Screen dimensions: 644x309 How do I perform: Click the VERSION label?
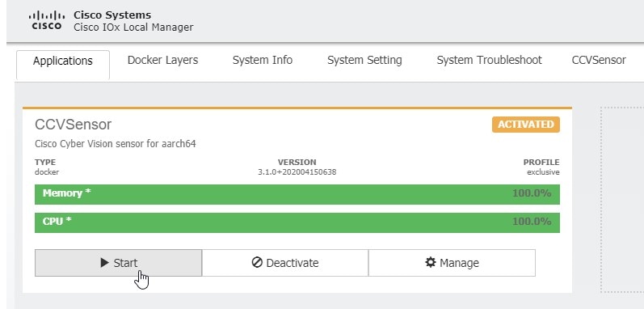pos(297,163)
